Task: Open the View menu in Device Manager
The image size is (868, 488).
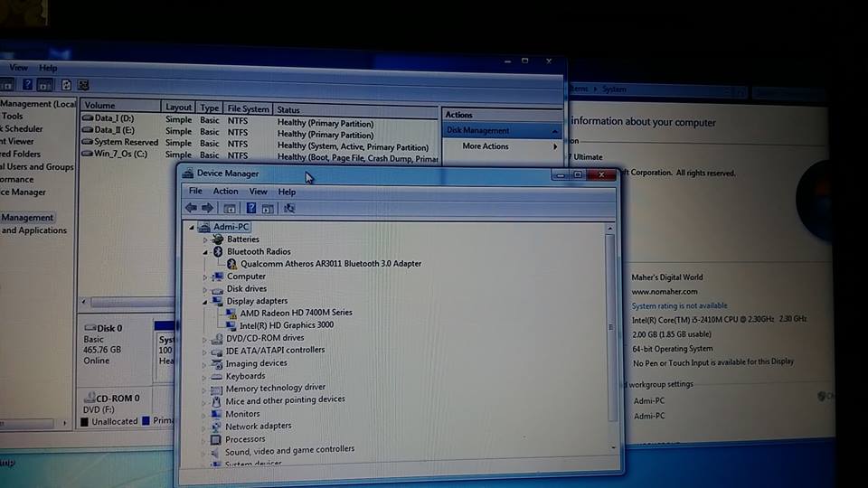Action: pos(258,192)
